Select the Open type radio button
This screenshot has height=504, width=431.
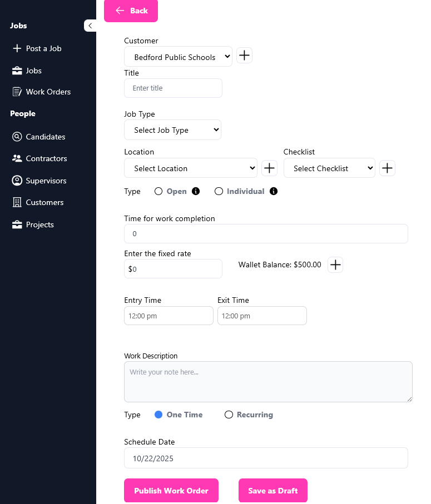[158, 191]
